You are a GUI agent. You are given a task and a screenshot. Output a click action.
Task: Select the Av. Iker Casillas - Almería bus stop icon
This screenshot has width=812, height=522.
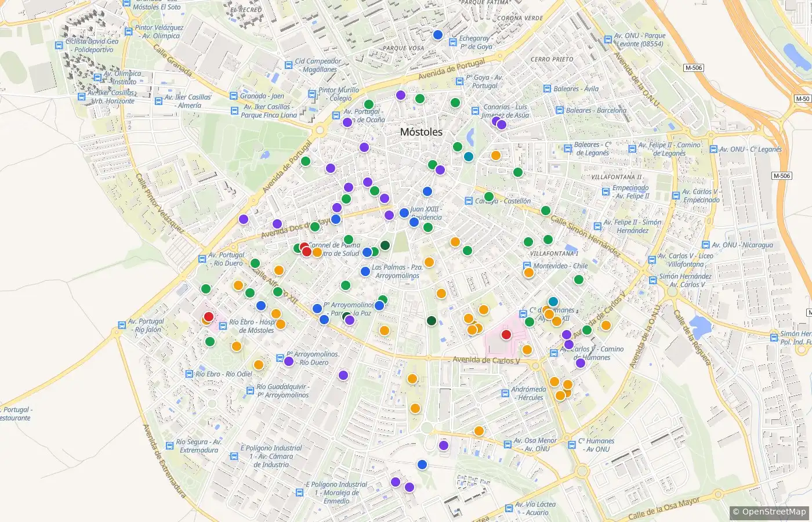point(158,101)
